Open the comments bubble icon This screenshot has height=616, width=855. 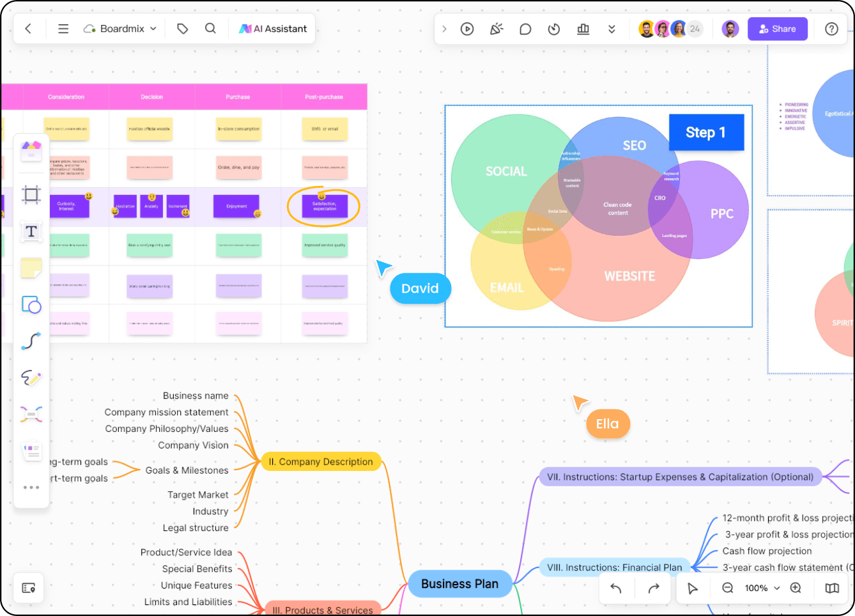pos(525,29)
